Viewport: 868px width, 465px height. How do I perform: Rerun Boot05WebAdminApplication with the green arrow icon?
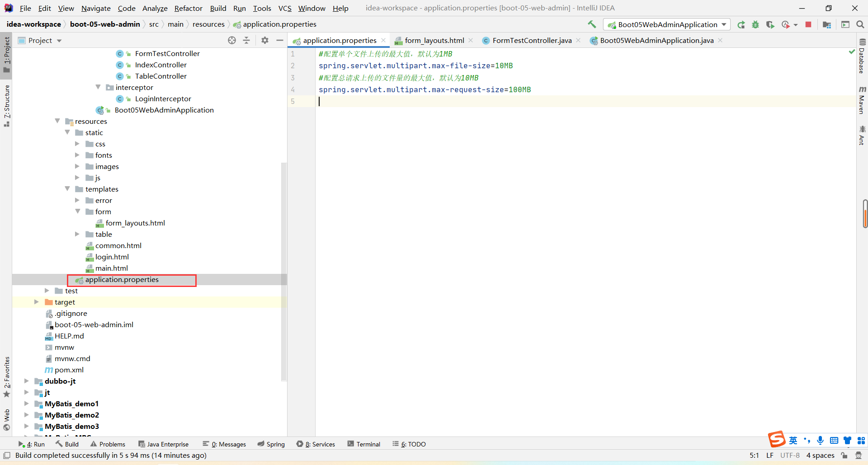741,25
